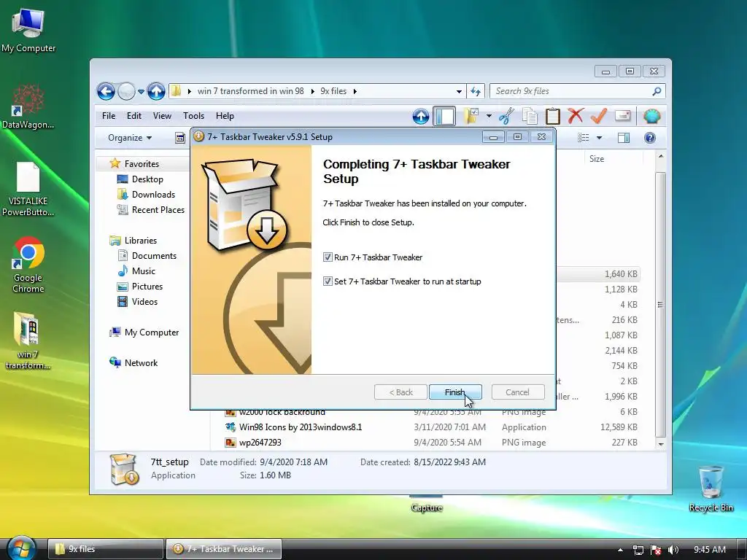Select the wp2647293 PNG file
The height and width of the screenshot is (560, 747).
(x=260, y=443)
